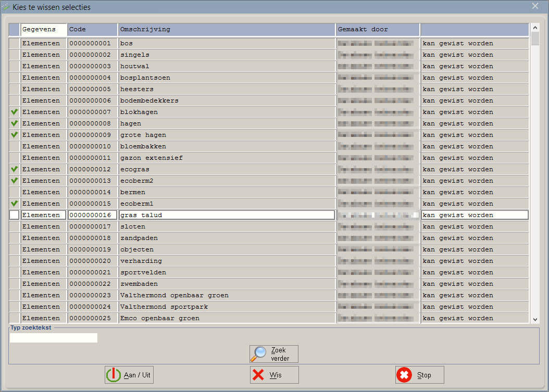Click the red Stop icon
Screen dimensions: 549x392
coord(404,375)
